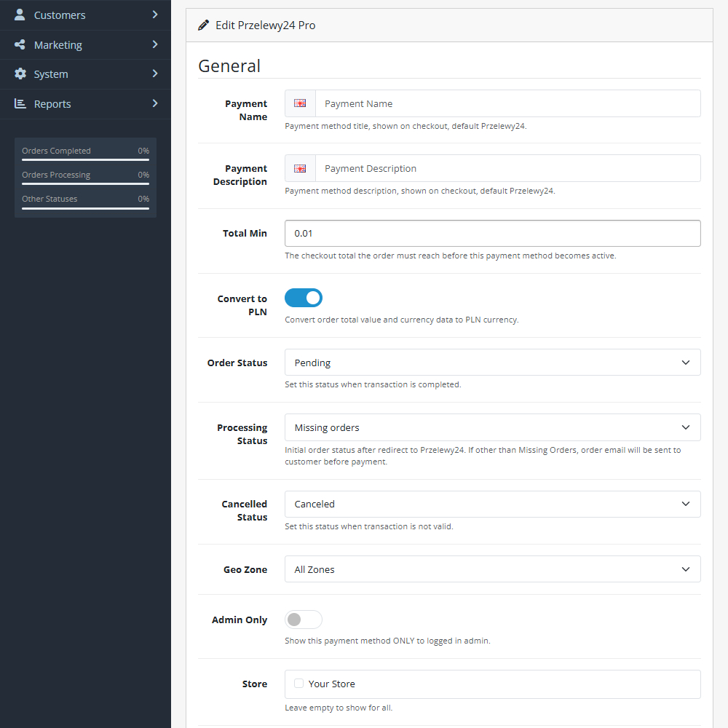728x728 pixels.
Task: Click the Orders Completed progress bar
Action: click(x=85, y=159)
